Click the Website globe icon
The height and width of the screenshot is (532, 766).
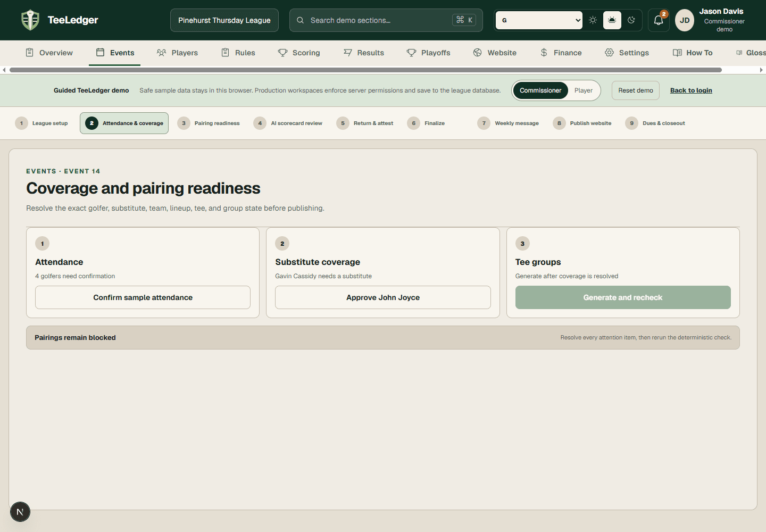[478, 53]
